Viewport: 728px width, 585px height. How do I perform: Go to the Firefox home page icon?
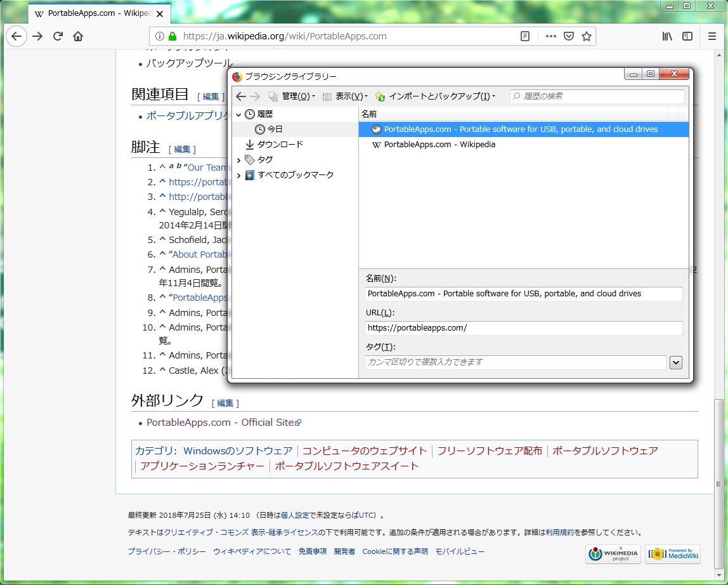pos(78,36)
